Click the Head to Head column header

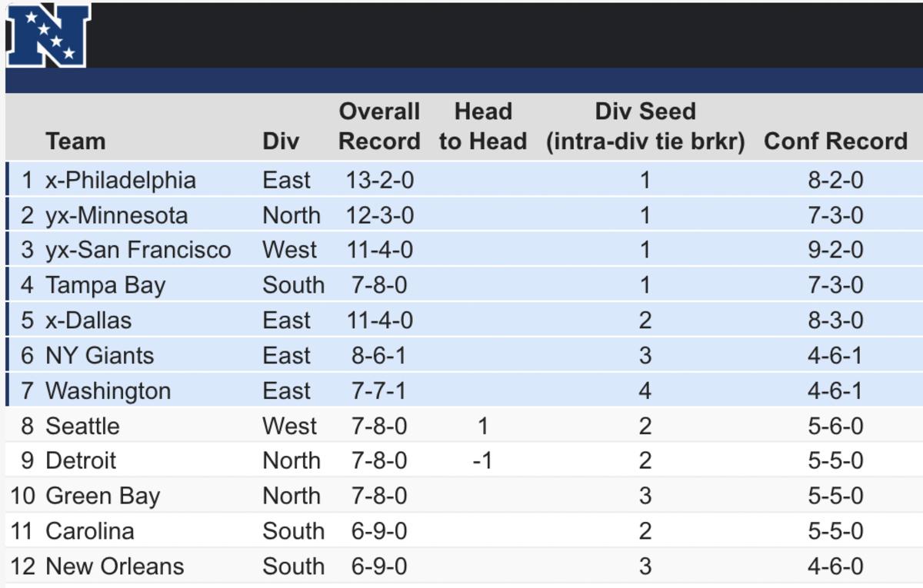point(483,127)
